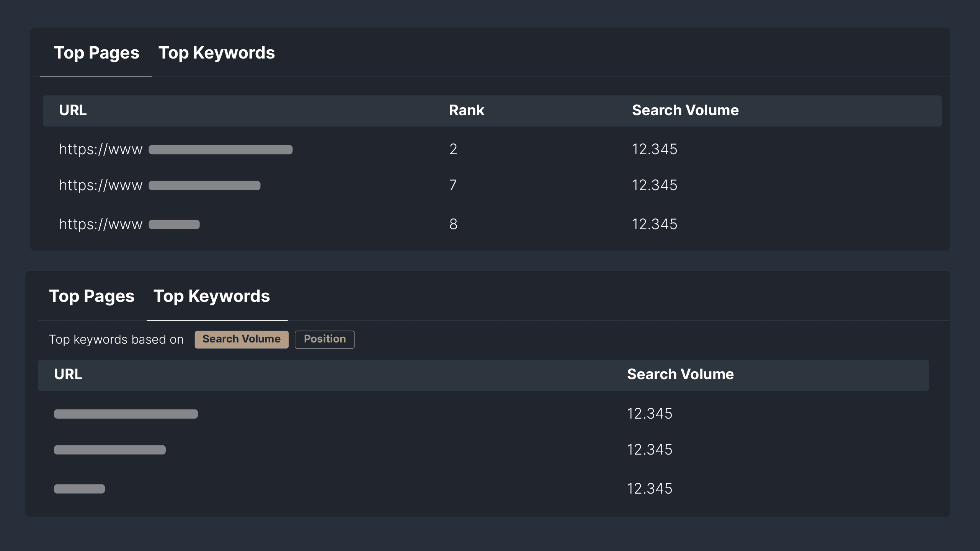Sort by Search Volume in upper table
Viewport: 980px width, 551px height.
(x=685, y=111)
